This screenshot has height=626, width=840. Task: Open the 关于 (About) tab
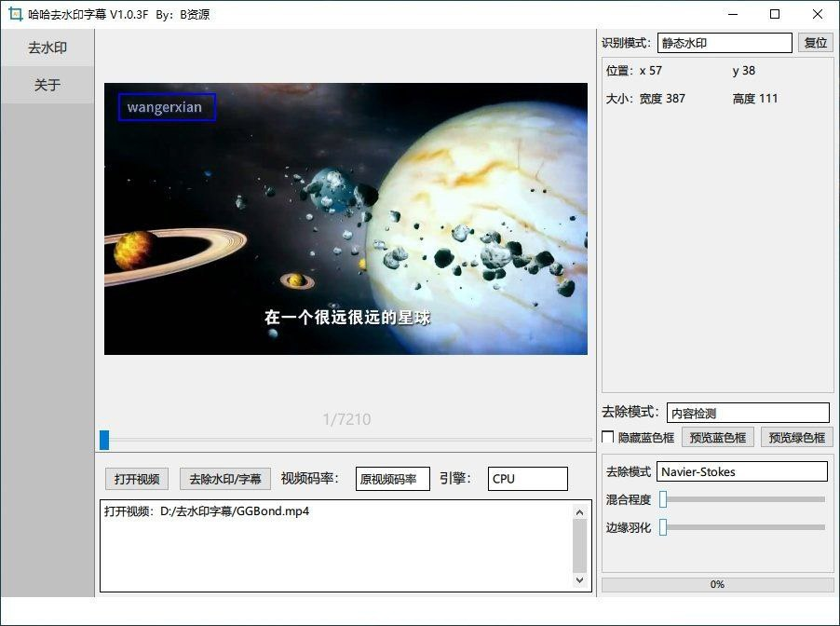pyautogui.click(x=47, y=85)
